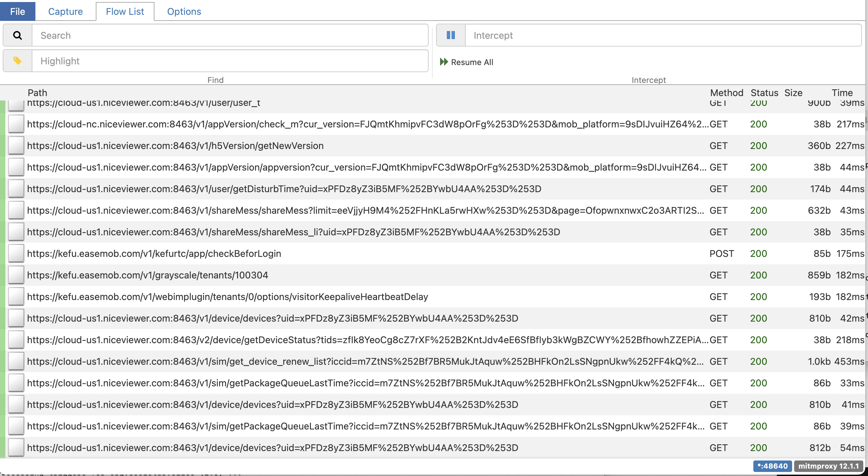Click the mitmproxy 12.1.1 version badge
This screenshot has height=476, width=868.
[x=829, y=466]
